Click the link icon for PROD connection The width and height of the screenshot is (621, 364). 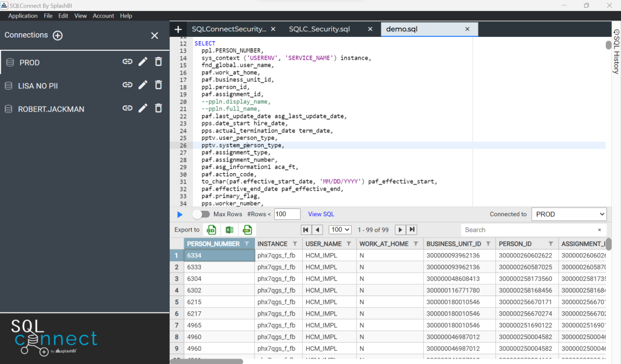tap(127, 62)
